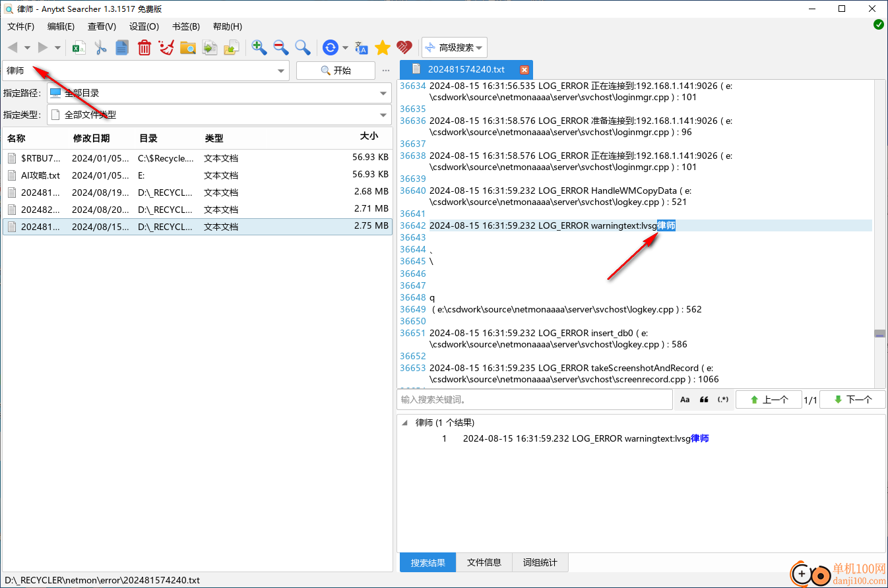Zoom out with the red minus magnifier
The image size is (888, 588).
coord(281,47)
